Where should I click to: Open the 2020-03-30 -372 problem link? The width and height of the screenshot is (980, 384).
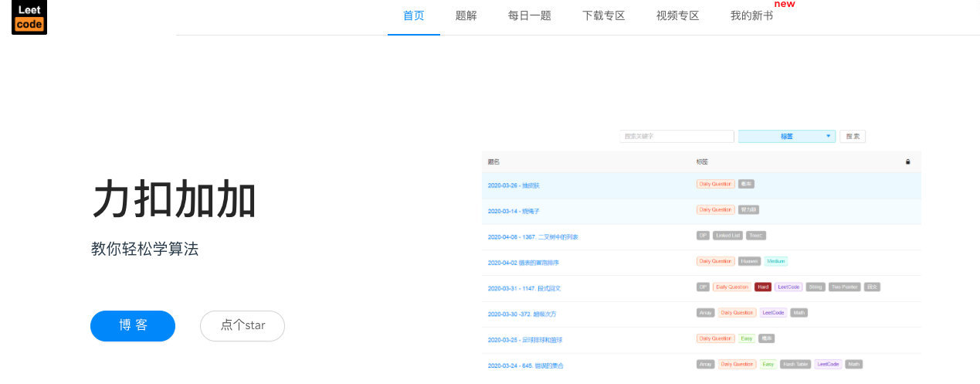point(522,314)
